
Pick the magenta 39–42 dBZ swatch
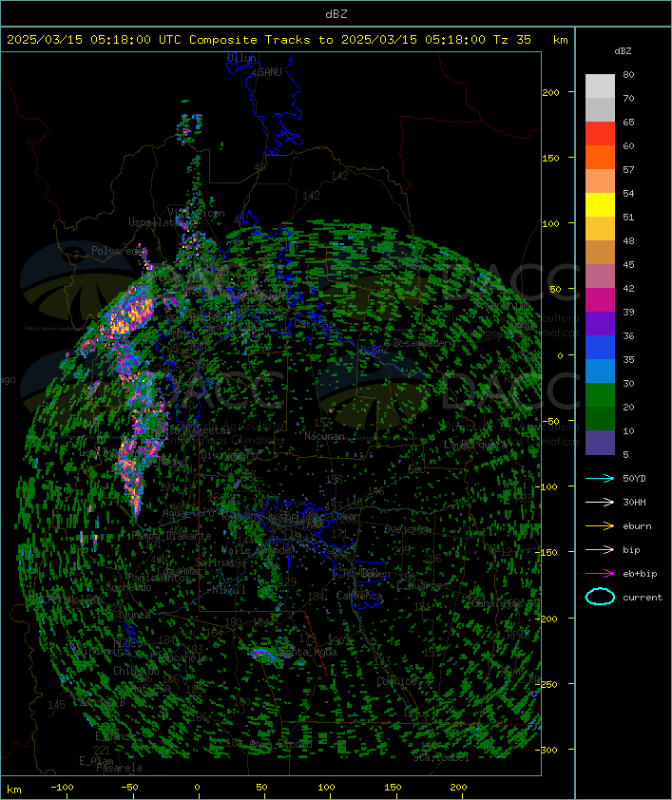[x=600, y=300]
